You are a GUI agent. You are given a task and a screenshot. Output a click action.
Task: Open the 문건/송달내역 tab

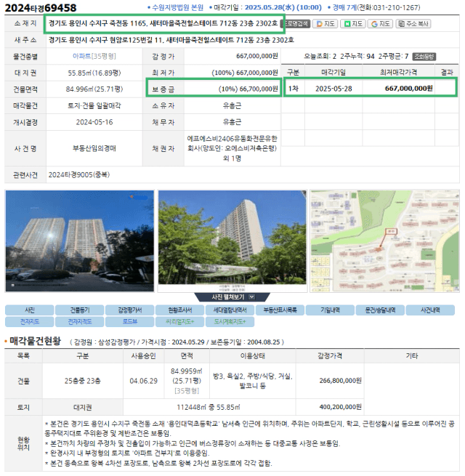(x=380, y=310)
